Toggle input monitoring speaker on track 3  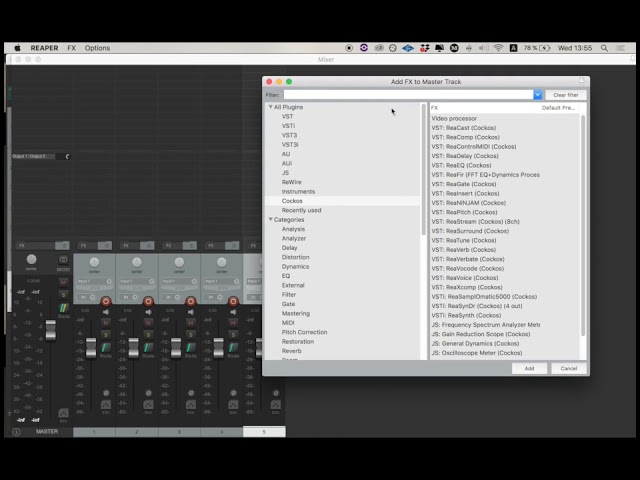point(191,312)
